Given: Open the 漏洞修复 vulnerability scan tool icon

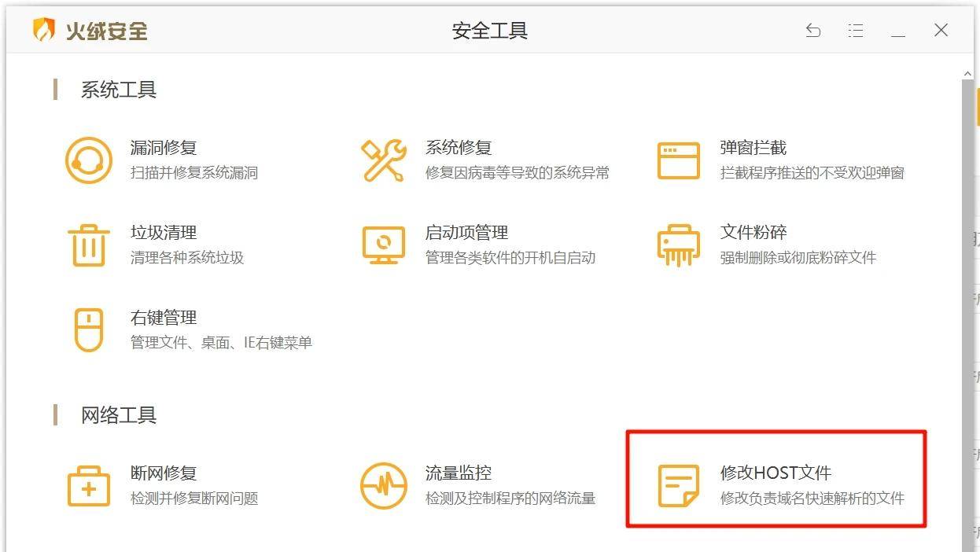Looking at the screenshot, I should point(88,159).
